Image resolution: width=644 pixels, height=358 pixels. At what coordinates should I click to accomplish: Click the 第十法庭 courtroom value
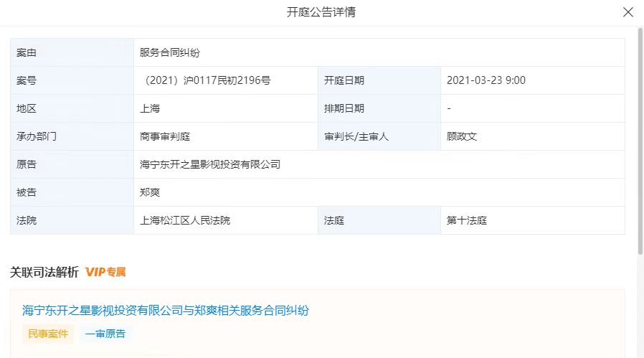click(467, 220)
